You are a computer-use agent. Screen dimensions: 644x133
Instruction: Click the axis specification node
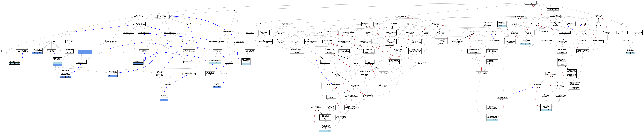[7, 51]
